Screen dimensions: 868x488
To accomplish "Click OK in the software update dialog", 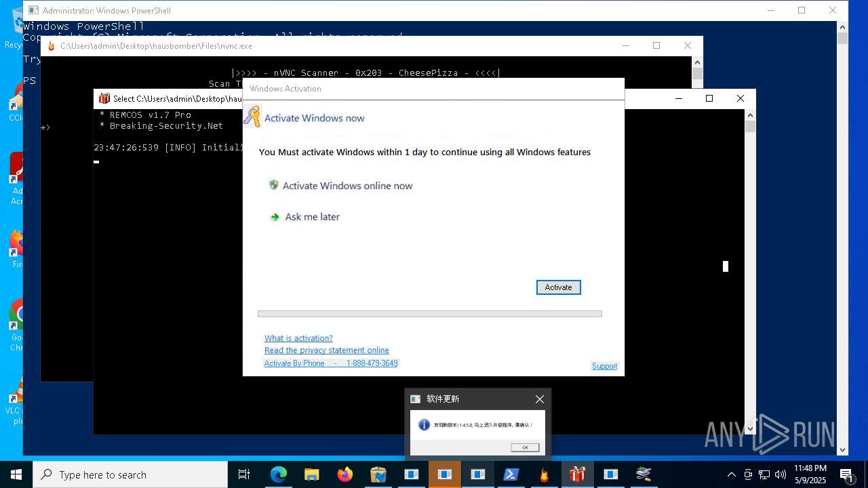I will pos(525,447).
